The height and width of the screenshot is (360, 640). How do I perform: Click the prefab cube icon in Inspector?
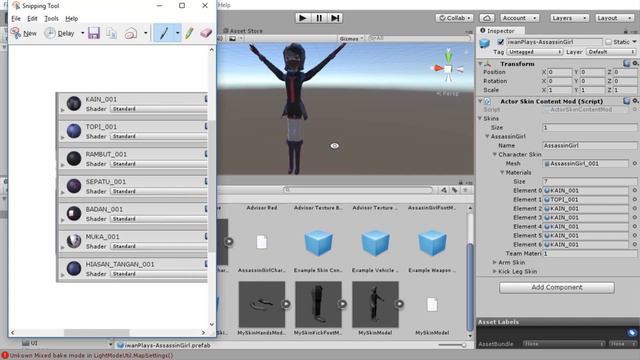pyautogui.click(x=484, y=43)
